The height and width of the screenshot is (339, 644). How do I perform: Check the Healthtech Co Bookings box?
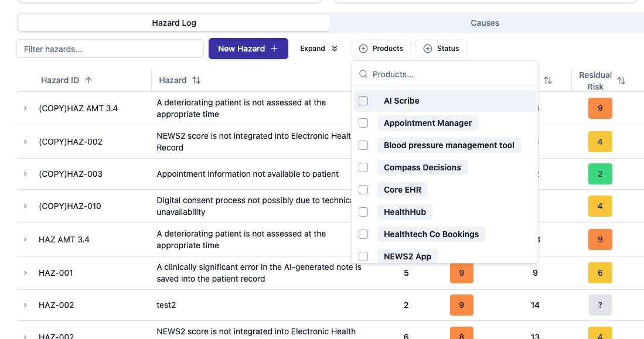tap(363, 234)
